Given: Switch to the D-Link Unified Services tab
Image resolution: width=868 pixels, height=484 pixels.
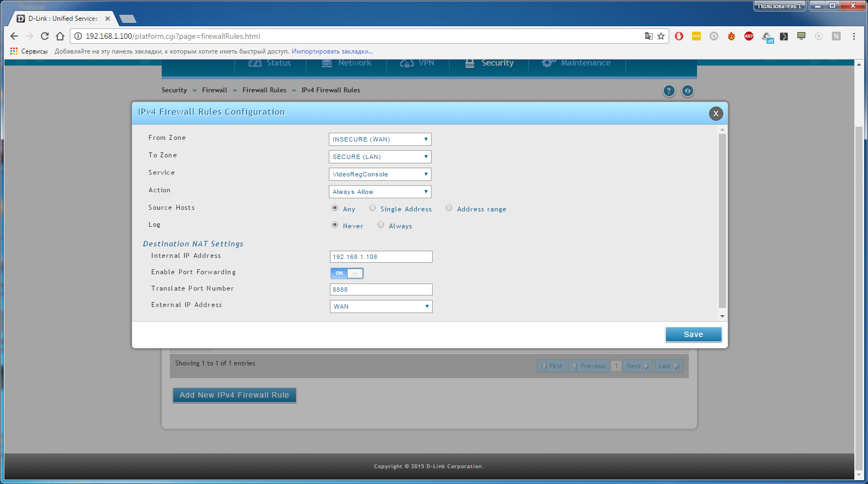Looking at the screenshot, I should pyautogui.click(x=63, y=19).
